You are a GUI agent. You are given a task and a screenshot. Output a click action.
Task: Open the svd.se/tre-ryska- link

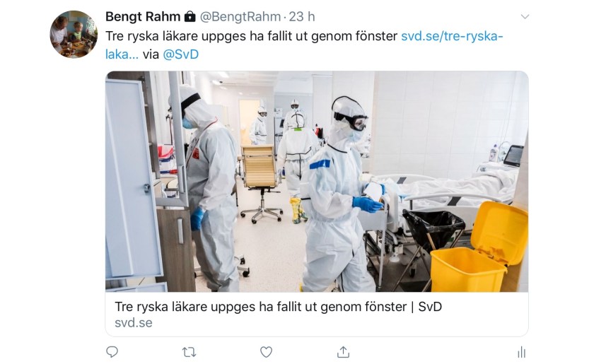tap(452, 36)
